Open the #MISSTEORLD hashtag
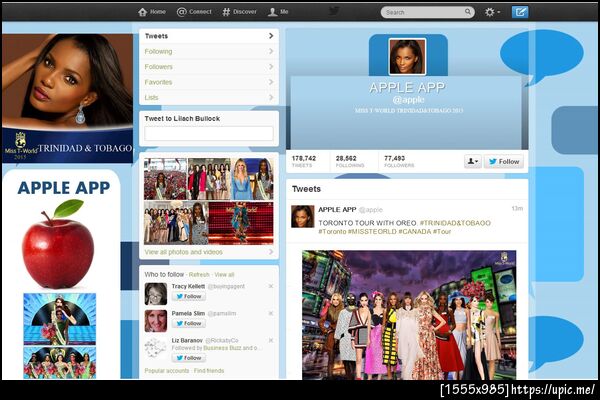600x400 pixels. pyautogui.click(x=372, y=232)
